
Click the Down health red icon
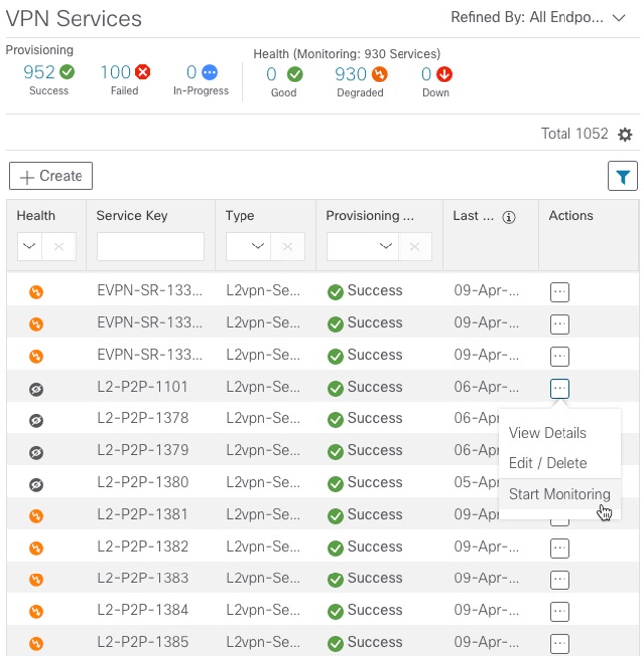pos(444,74)
